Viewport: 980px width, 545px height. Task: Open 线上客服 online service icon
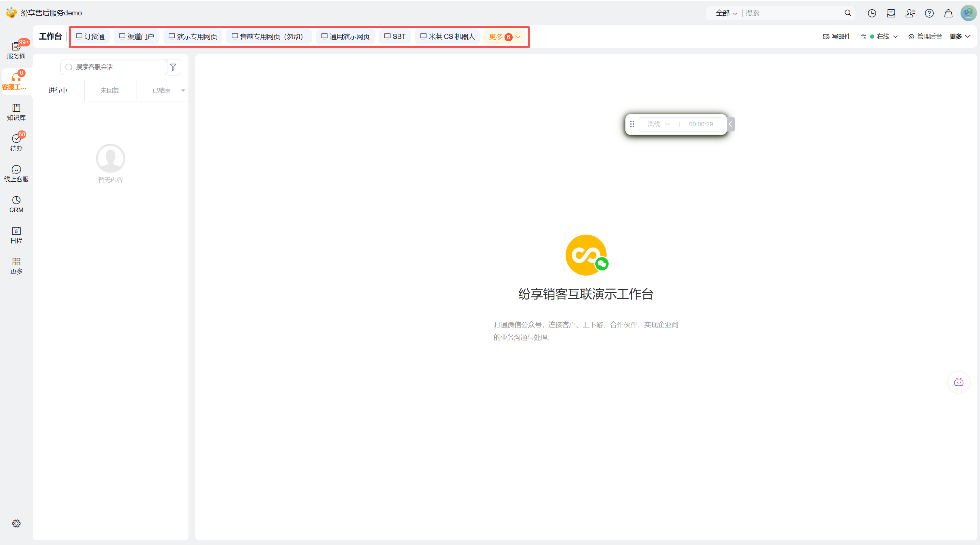pyautogui.click(x=16, y=173)
